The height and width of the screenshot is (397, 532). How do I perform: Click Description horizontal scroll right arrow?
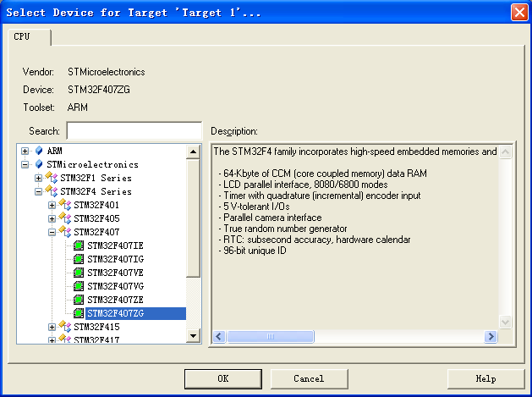point(491,337)
